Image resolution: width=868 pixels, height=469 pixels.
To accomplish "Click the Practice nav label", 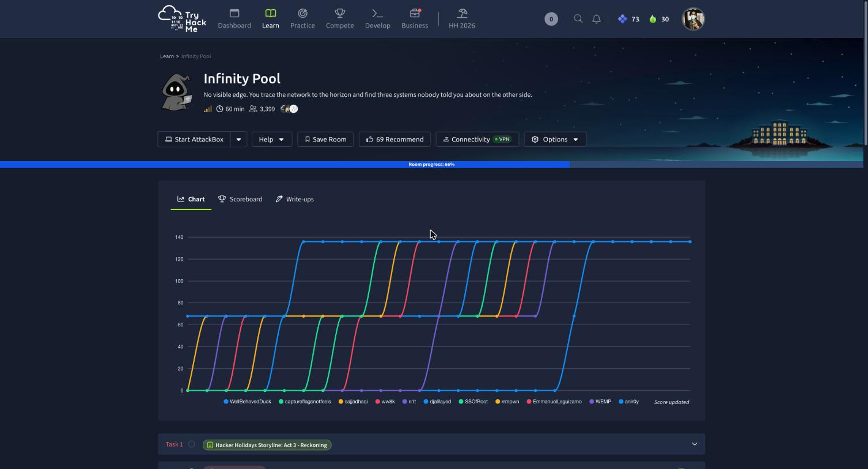I will [x=302, y=26].
